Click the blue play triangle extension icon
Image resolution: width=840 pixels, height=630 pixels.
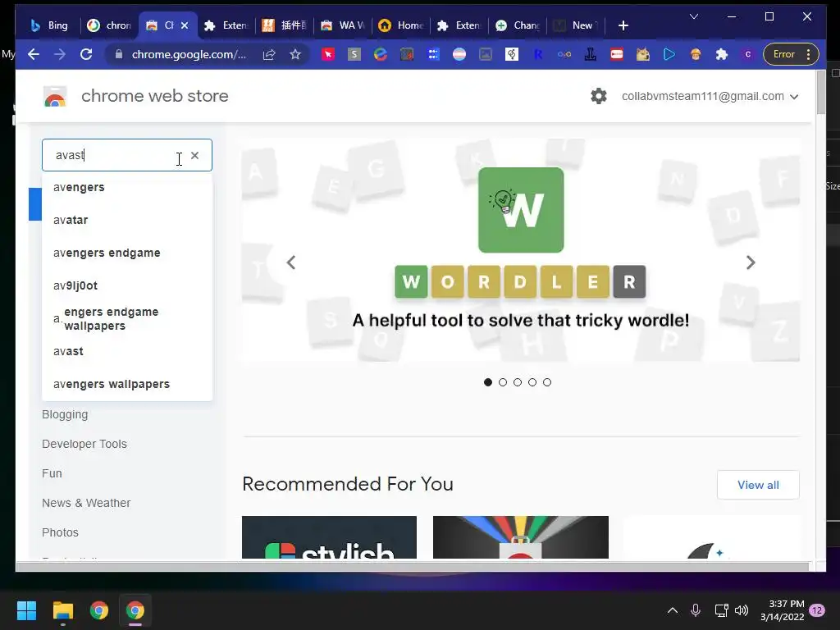point(669,54)
